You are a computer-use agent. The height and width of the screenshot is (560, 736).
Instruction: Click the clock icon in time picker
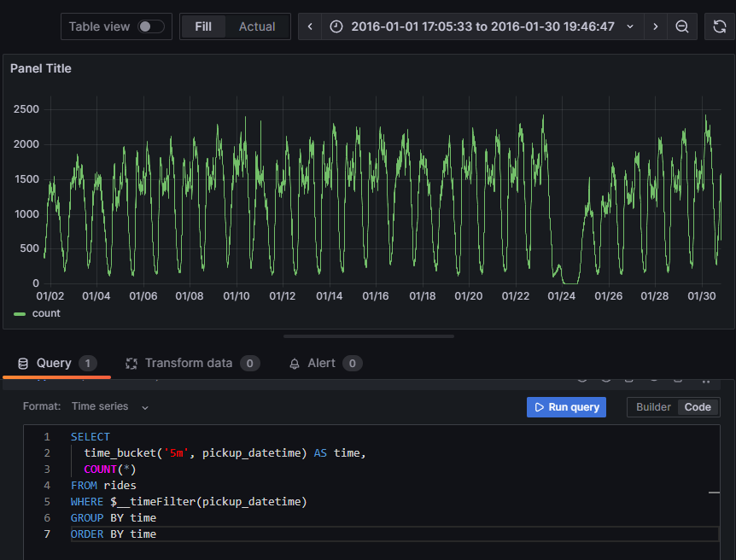coord(336,26)
